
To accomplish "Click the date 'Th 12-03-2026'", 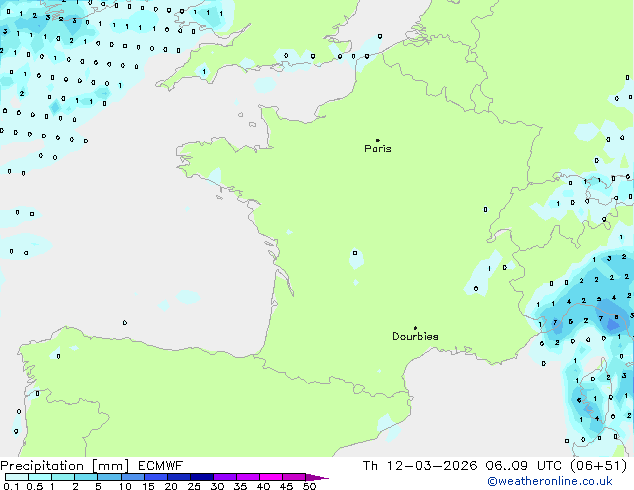I will point(420,466).
